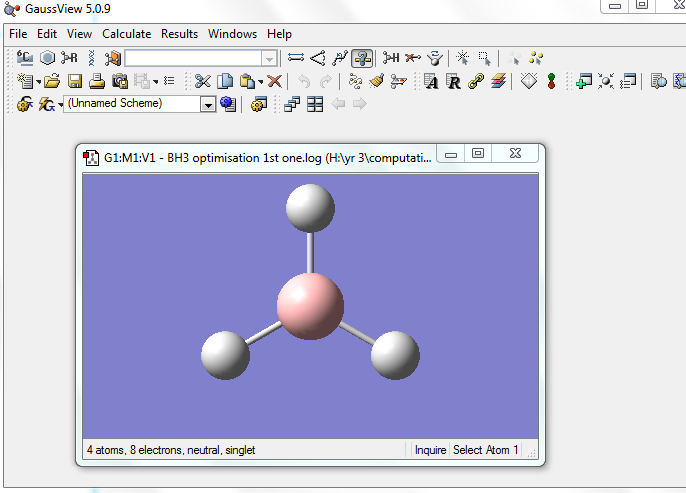This screenshot has width=686, height=493.
Task: Select the Ring Fragment tool
Action: pyautogui.click(x=47, y=58)
